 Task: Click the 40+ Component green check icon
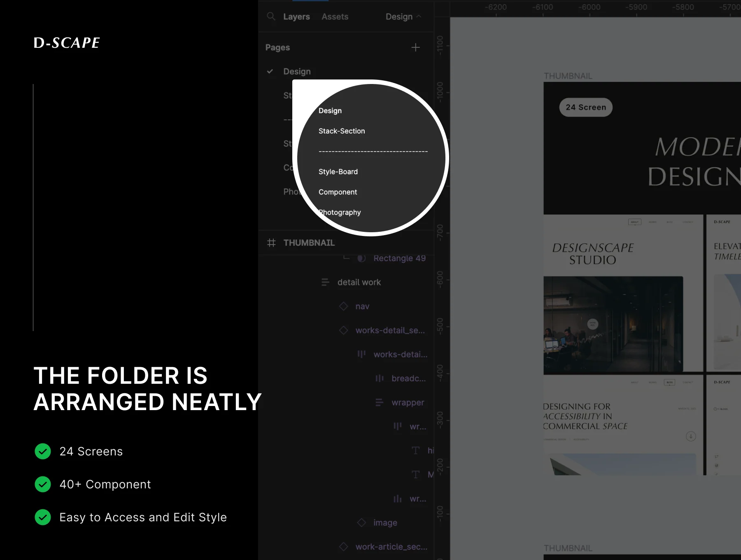[x=43, y=484]
